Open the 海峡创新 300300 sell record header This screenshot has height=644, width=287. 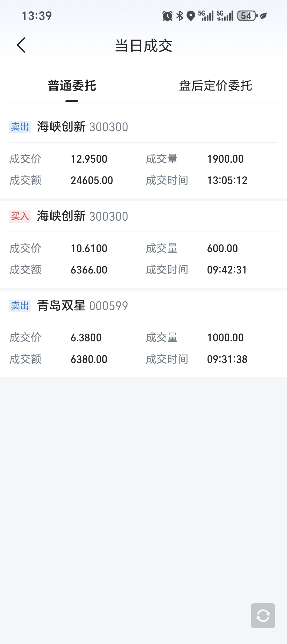(82, 127)
